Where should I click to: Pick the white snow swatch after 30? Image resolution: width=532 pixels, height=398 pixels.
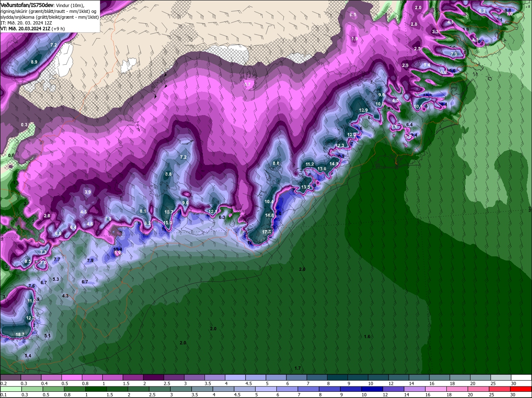(x=522, y=377)
